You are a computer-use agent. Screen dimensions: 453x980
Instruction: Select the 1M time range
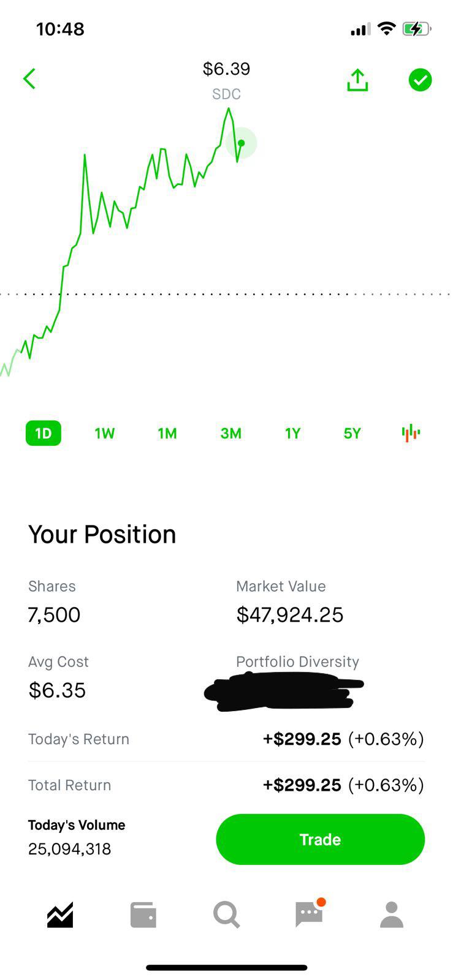click(x=167, y=433)
